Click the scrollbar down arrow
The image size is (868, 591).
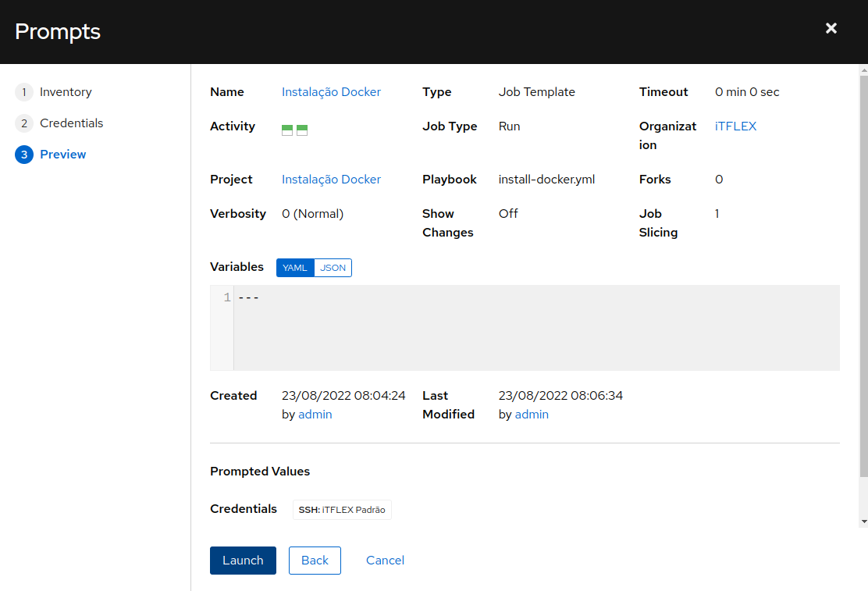point(863,522)
